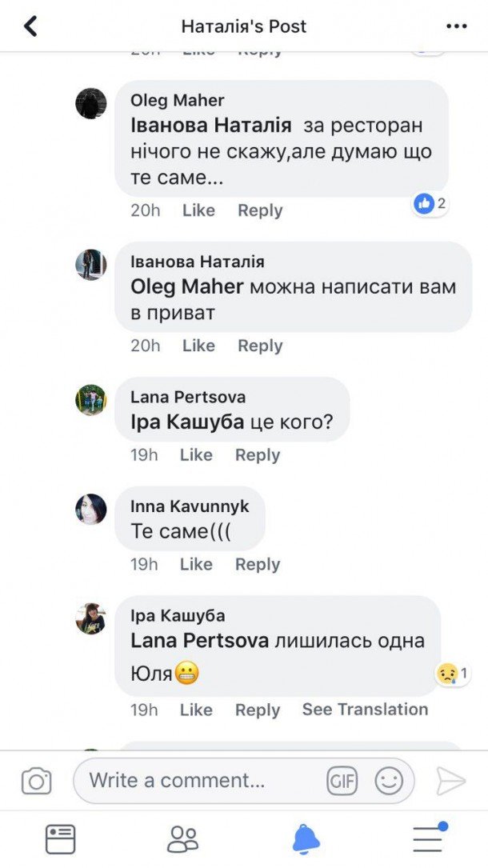Like Inna Kavunnyk's comment

[x=196, y=564]
